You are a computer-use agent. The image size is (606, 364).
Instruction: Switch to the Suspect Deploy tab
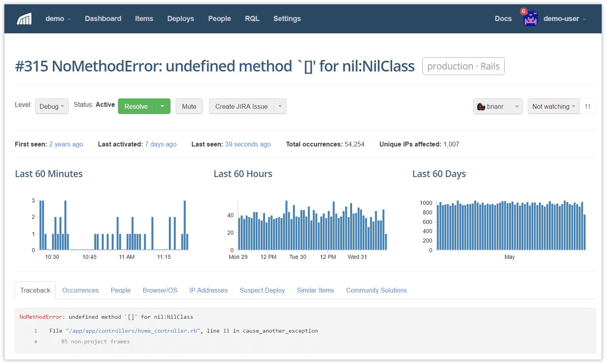[x=262, y=290]
